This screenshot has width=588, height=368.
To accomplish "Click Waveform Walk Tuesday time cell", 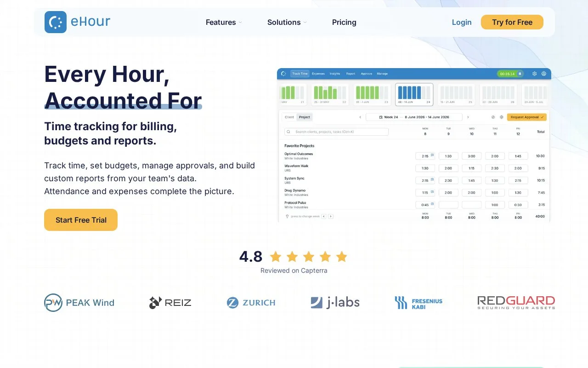I will (448, 168).
